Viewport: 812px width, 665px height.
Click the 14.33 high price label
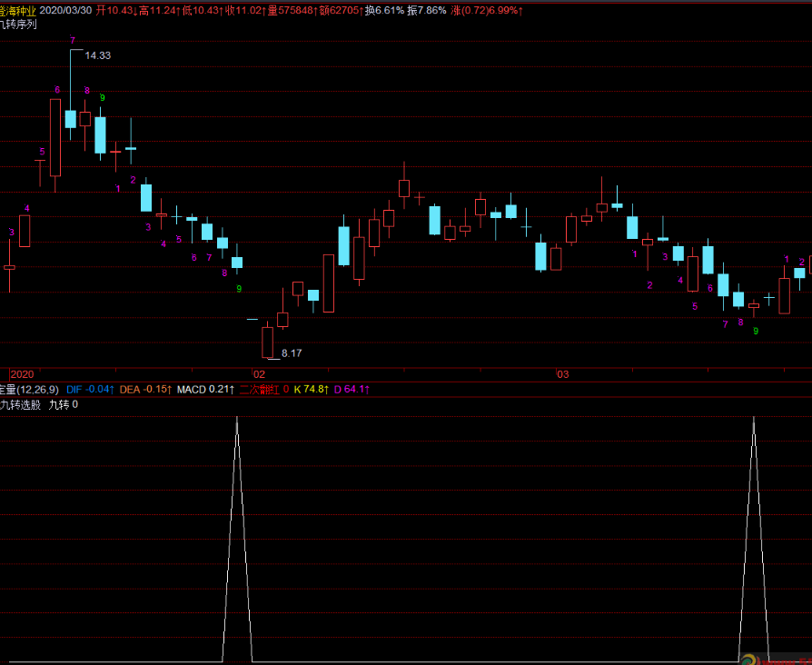pos(98,55)
